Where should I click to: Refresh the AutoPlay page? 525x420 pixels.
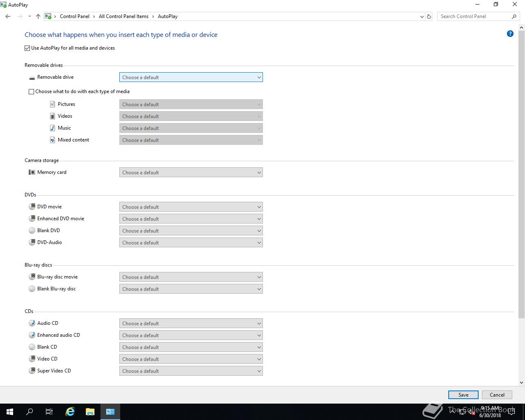coord(429,16)
